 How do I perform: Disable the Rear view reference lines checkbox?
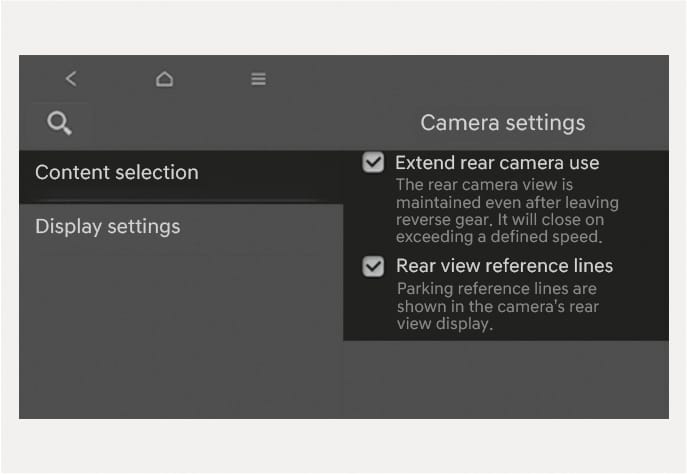coord(373,266)
